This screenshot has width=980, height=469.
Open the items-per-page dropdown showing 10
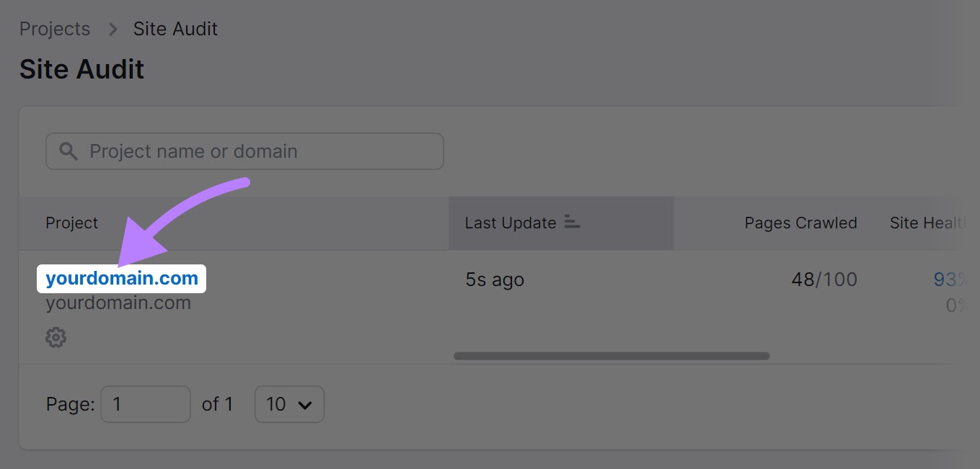pyautogui.click(x=289, y=404)
